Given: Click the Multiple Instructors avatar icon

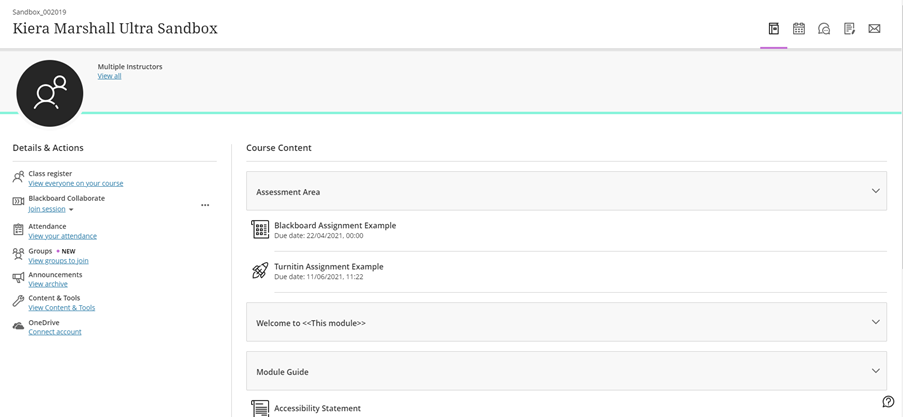Looking at the screenshot, I should point(50,93).
